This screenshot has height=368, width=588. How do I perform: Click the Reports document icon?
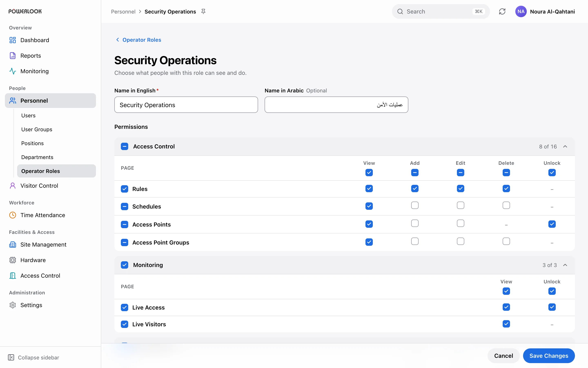click(13, 56)
